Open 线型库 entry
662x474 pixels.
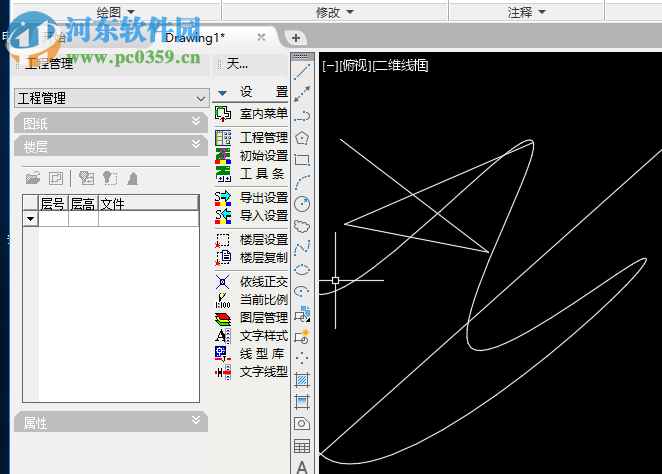coord(251,354)
